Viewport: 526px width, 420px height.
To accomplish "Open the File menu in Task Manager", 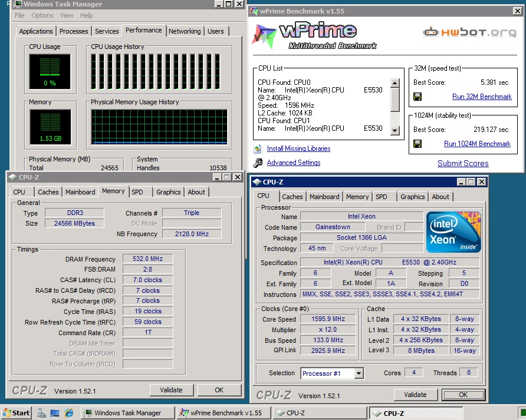I will (19, 15).
